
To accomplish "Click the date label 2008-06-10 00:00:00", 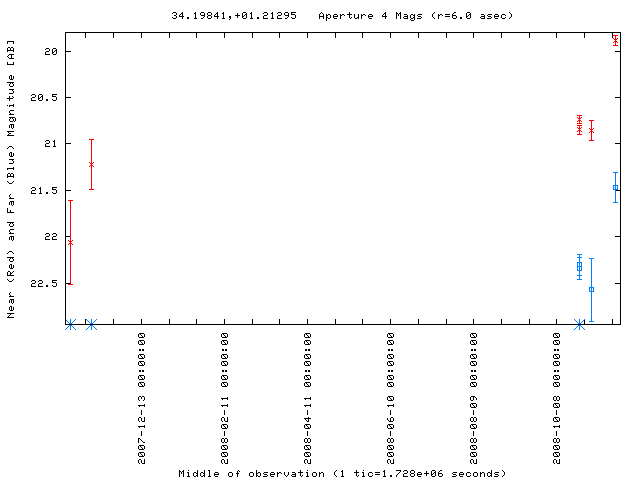I will pos(391,398).
